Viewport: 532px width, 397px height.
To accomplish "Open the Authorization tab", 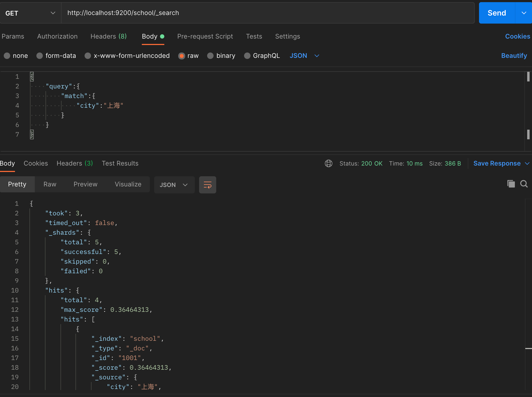I will click(x=57, y=36).
